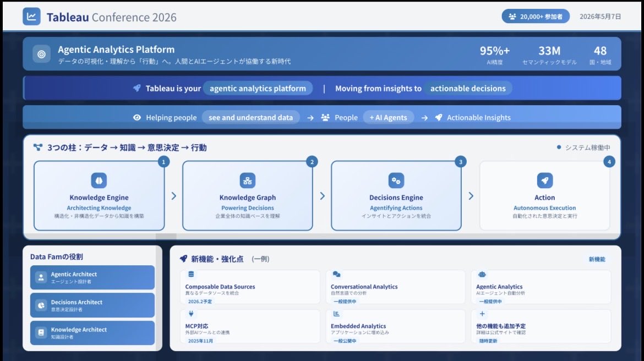Click the Decisions Engine gears icon
This screenshot has width=644, height=361.
(x=396, y=180)
